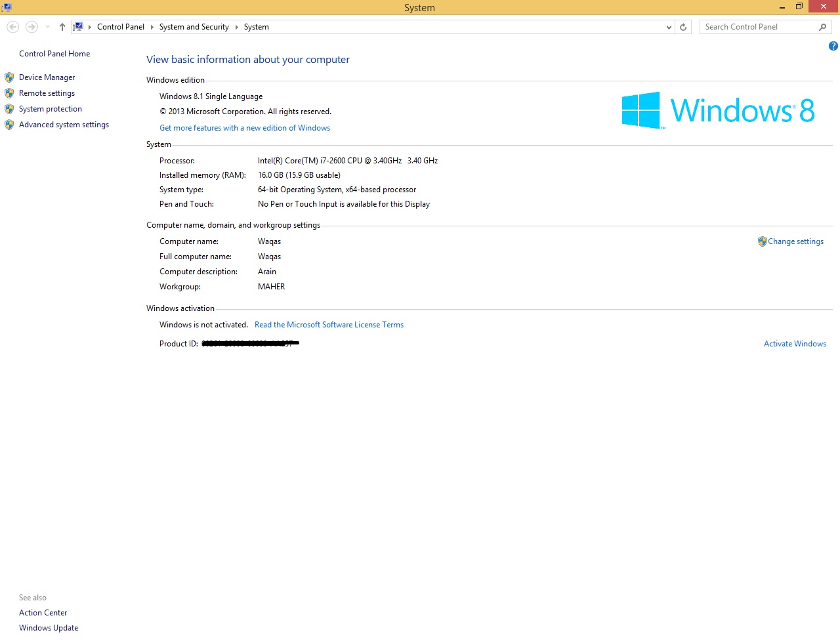Image resolution: width=840 pixels, height=643 pixels.
Task: Refresh the System page
Action: pos(683,27)
